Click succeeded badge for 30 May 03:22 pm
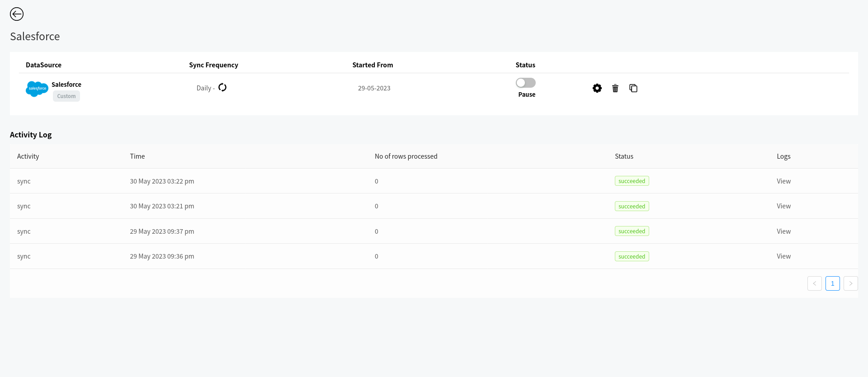Screen dimensions: 868x377 coord(632,181)
